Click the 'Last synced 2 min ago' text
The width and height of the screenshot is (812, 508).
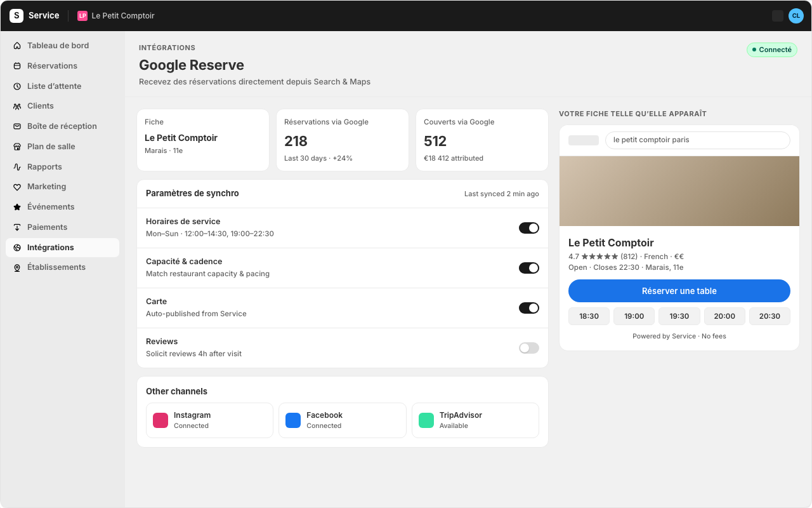tap(502, 194)
